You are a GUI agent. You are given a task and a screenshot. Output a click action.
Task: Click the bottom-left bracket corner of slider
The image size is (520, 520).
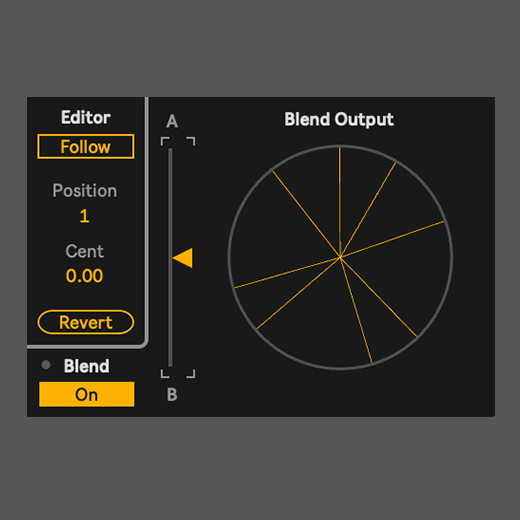165,373
